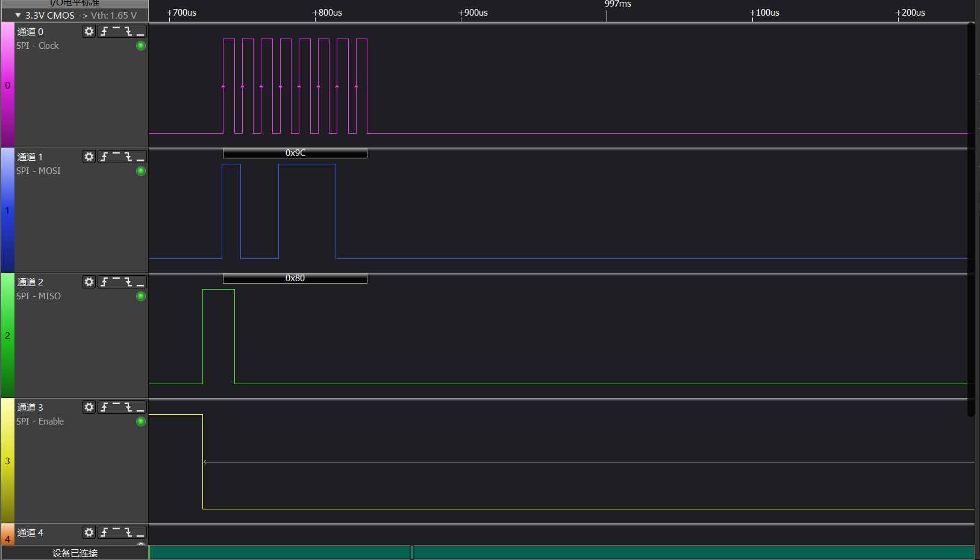This screenshot has height=560, width=980.
Task: Click the +100us time ruler mark
Action: pyautogui.click(x=764, y=13)
